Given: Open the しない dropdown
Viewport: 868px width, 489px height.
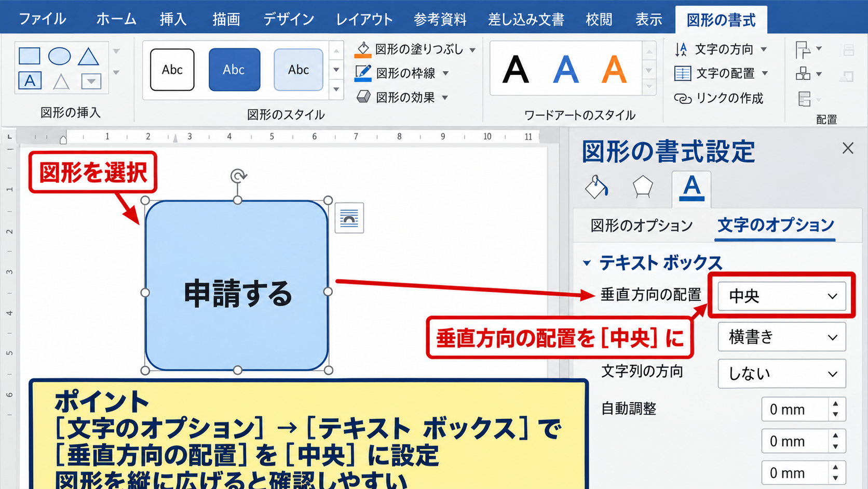Looking at the screenshot, I should pos(781,374).
